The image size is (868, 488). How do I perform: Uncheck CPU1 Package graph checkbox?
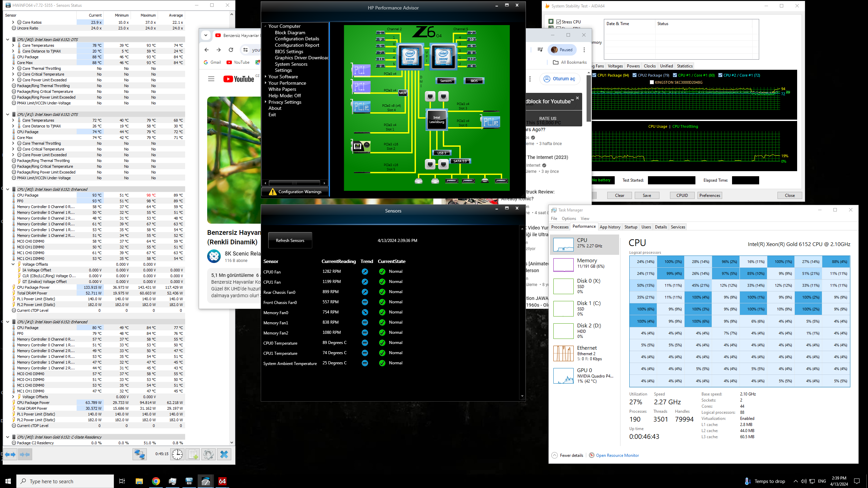[594, 75]
